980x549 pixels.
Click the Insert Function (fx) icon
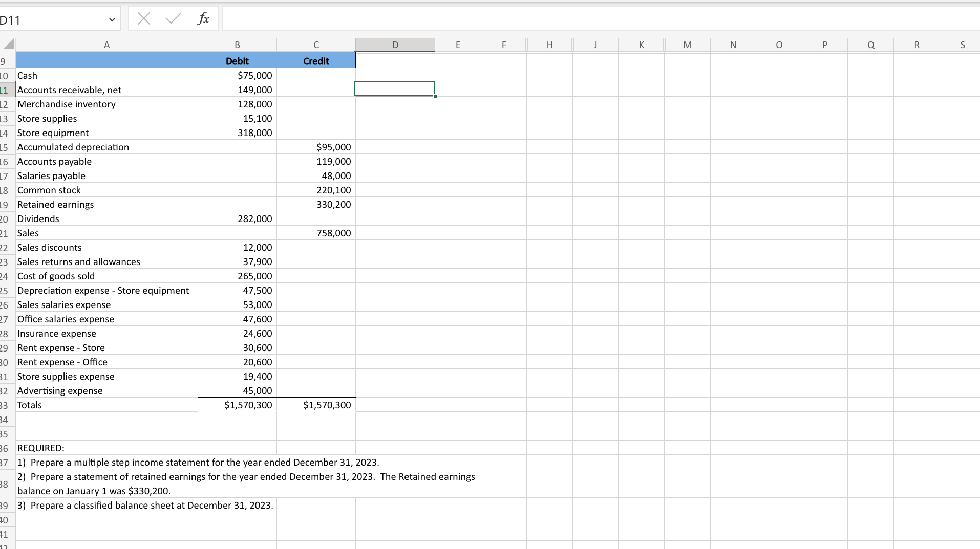coord(203,18)
